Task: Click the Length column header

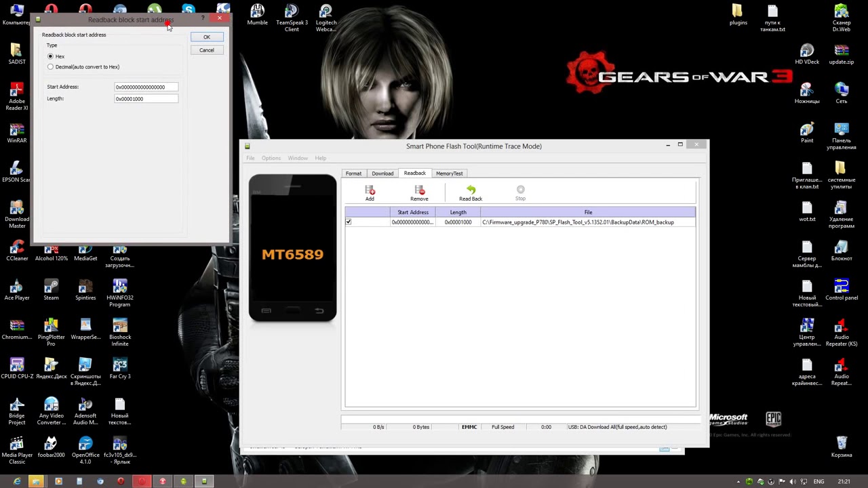Action: pyautogui.click(x=458, y=212)
